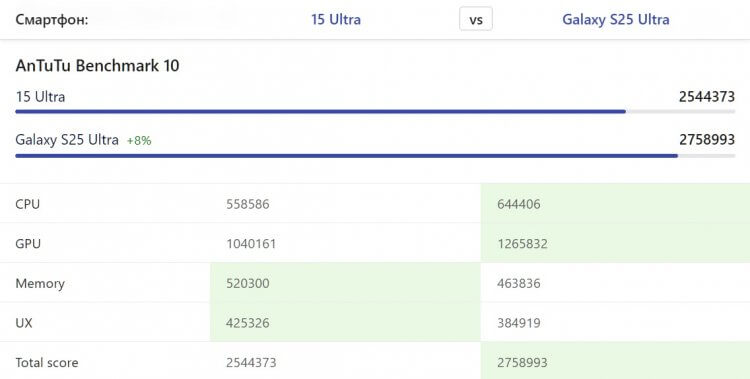Click the Смартфон: label
750x379 pixels.
coord(52,20)
